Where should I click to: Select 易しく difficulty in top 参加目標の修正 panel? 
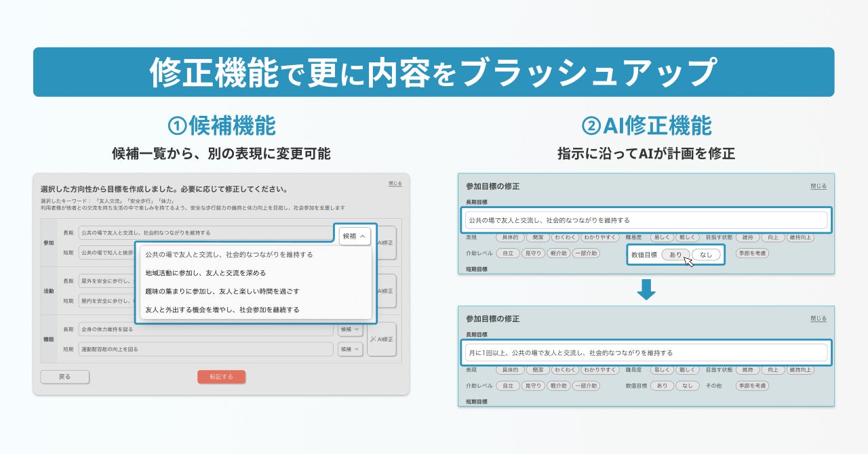coord(661,238)
